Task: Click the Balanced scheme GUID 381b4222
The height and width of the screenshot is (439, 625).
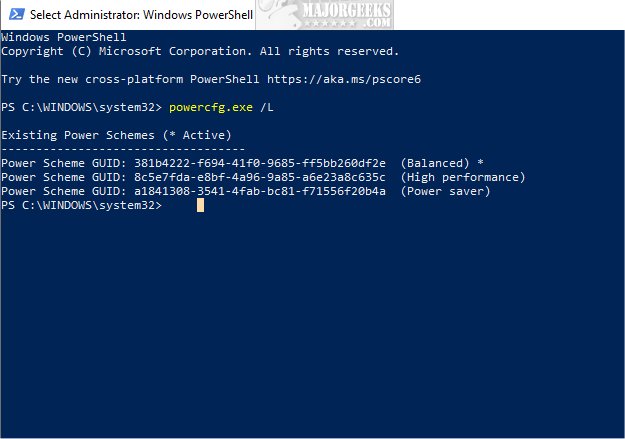Action: tap(260, 163)
